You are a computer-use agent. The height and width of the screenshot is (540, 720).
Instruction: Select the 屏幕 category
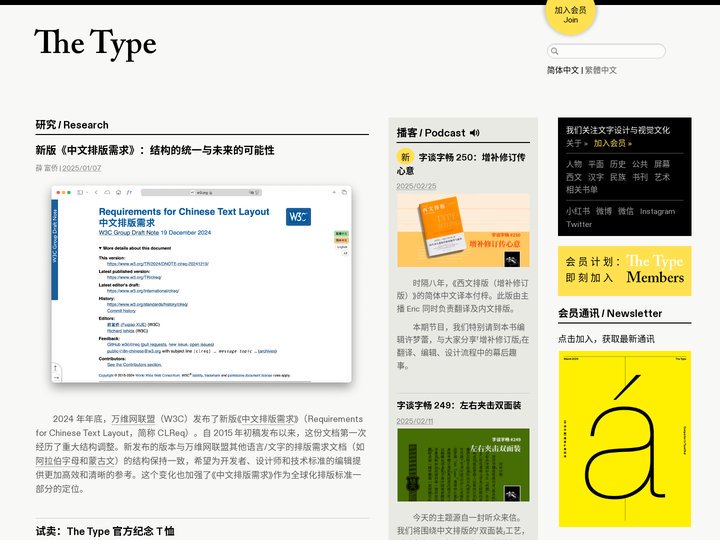click(x=662, y=164)
